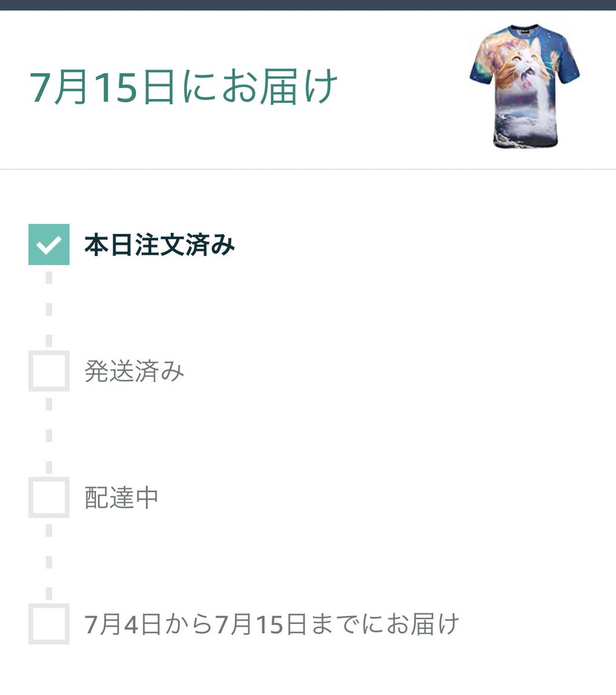Tap the 7月4日 start date in last step
Screen dimensions: 616x695
pyautogui.click(x=122, y=624)
